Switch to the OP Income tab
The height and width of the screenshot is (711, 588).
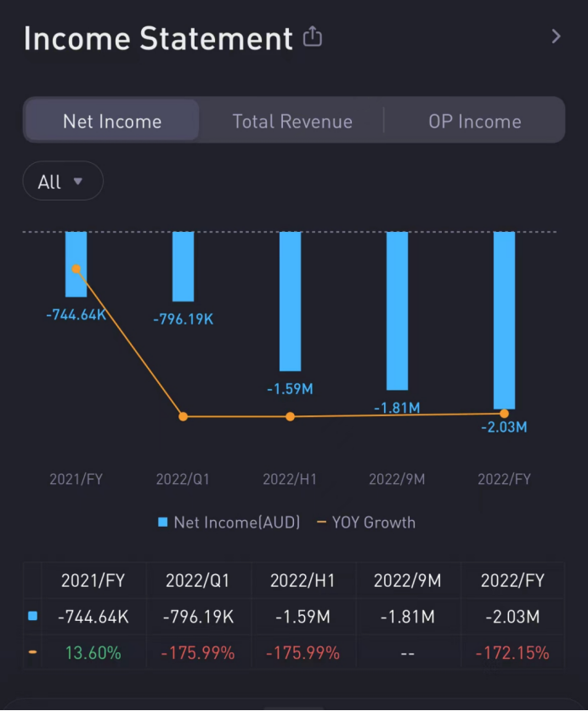[x=475, y=121]
